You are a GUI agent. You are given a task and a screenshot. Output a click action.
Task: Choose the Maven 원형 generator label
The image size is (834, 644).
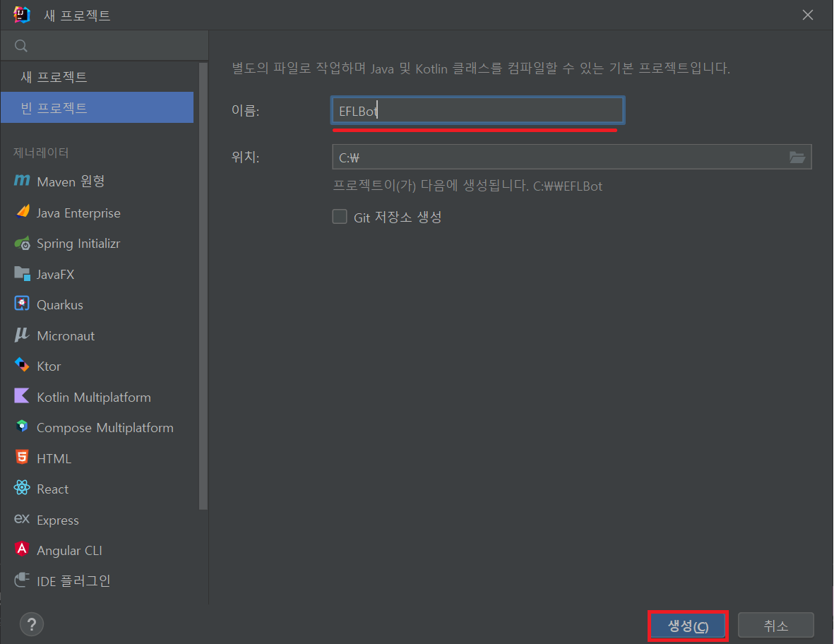point(71,181)
